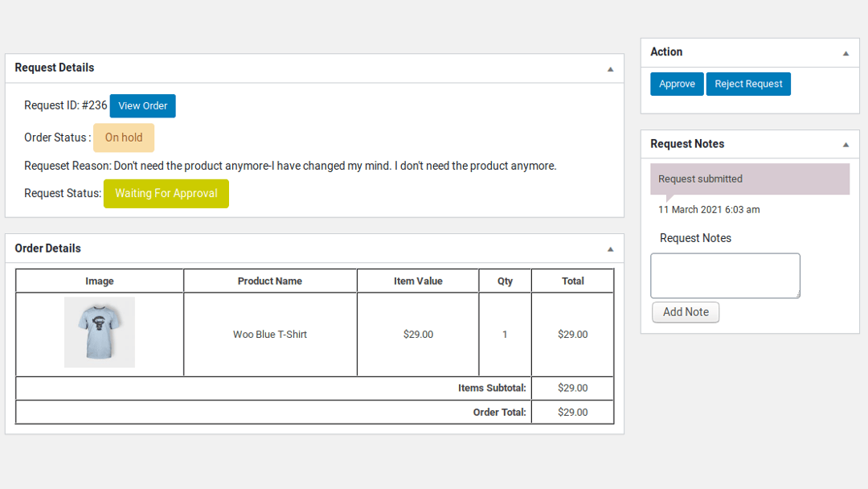Click the Reject Request button
868x489 pixels.
click(x=748, y=84)
